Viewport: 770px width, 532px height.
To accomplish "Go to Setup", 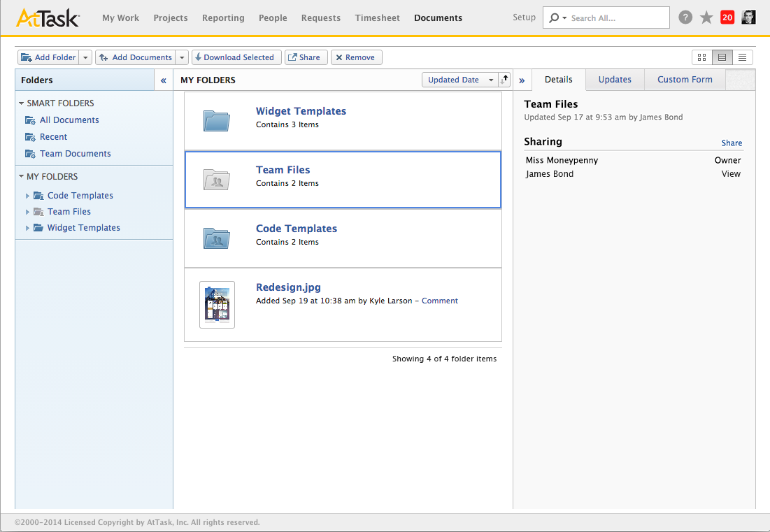I will coord(524,17).
